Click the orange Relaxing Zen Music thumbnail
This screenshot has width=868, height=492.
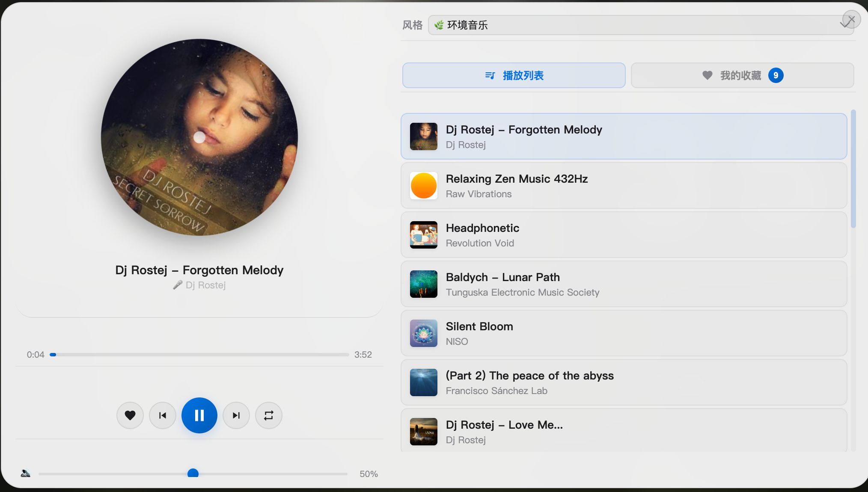[x=424, y=186]
